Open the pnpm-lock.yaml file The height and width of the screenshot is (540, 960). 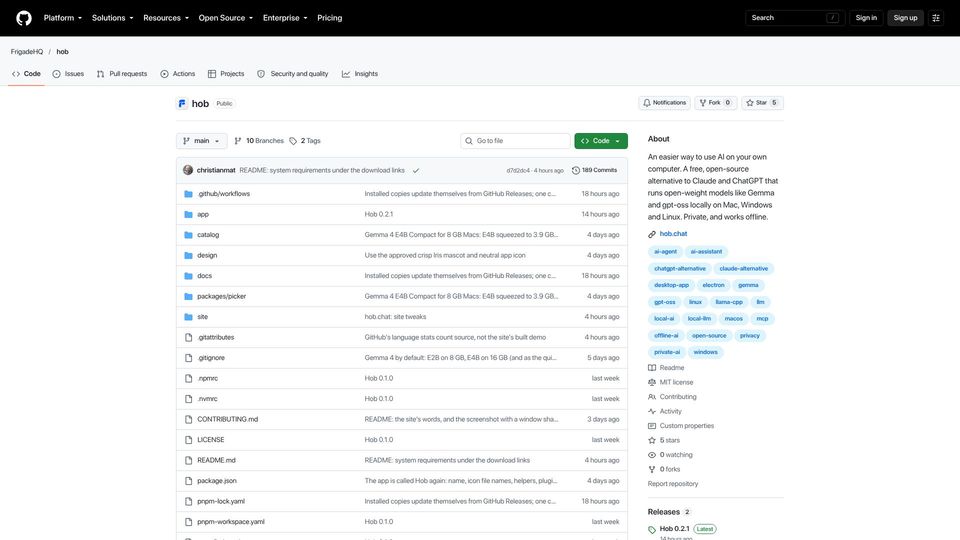click(x=221, y=501)
